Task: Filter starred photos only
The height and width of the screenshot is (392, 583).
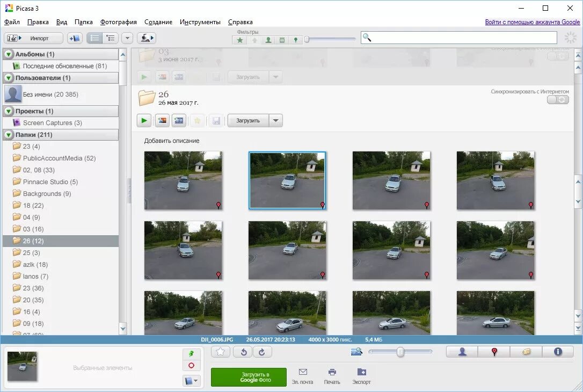Action: pyautogui.click(x=240, y=40)
